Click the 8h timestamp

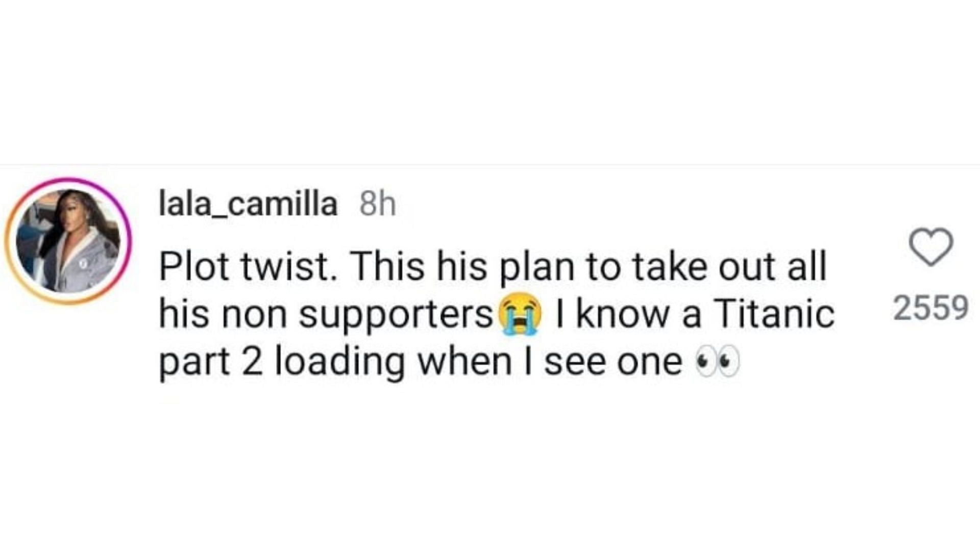[x=377, y=205]
